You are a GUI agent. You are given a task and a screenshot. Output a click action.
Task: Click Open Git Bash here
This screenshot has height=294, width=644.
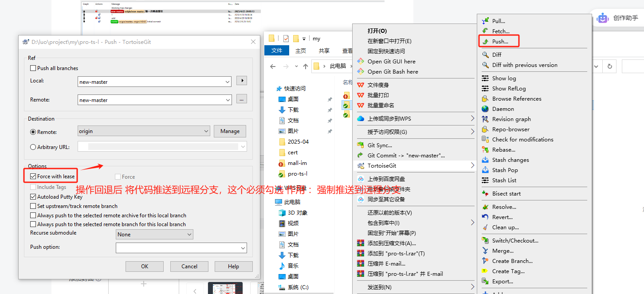(393, 71)
